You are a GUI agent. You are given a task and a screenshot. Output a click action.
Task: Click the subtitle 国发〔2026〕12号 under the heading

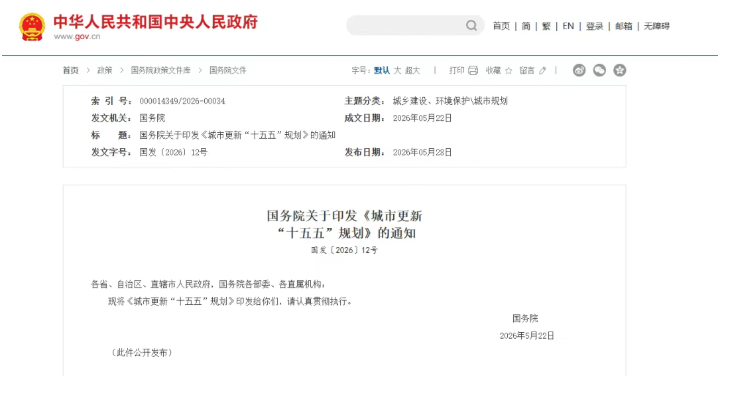pyautogui.click(x=345, y=250)
